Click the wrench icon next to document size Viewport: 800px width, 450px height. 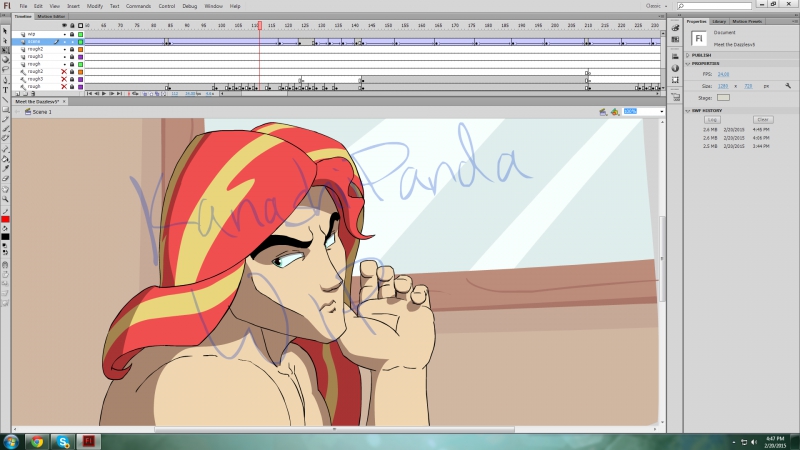788,86
